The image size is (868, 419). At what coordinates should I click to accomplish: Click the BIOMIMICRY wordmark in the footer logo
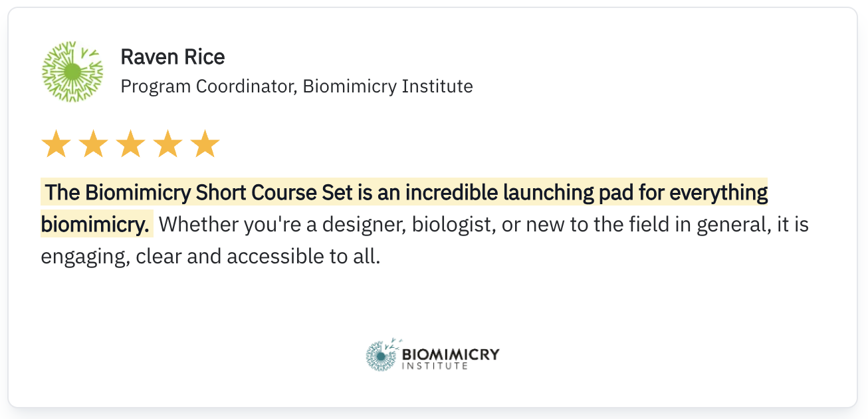pos(451,354)
